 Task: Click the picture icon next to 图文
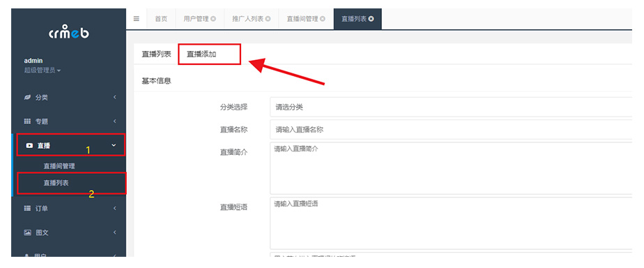27,232
